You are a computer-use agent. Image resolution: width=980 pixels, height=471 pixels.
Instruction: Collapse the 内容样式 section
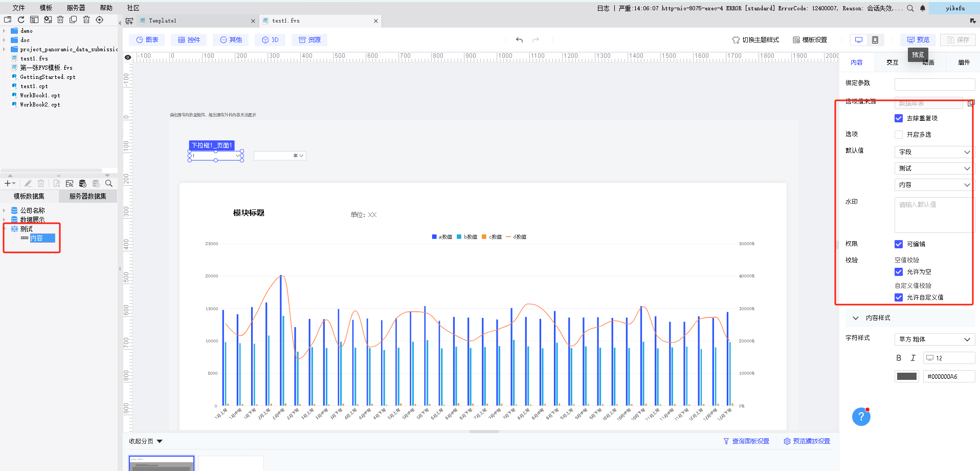point(856,318)
